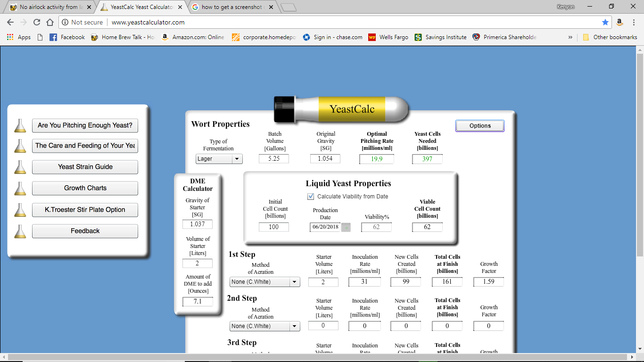
Task: Toggle Calculate Viability from Date checkbox
Action: [311, 197]
